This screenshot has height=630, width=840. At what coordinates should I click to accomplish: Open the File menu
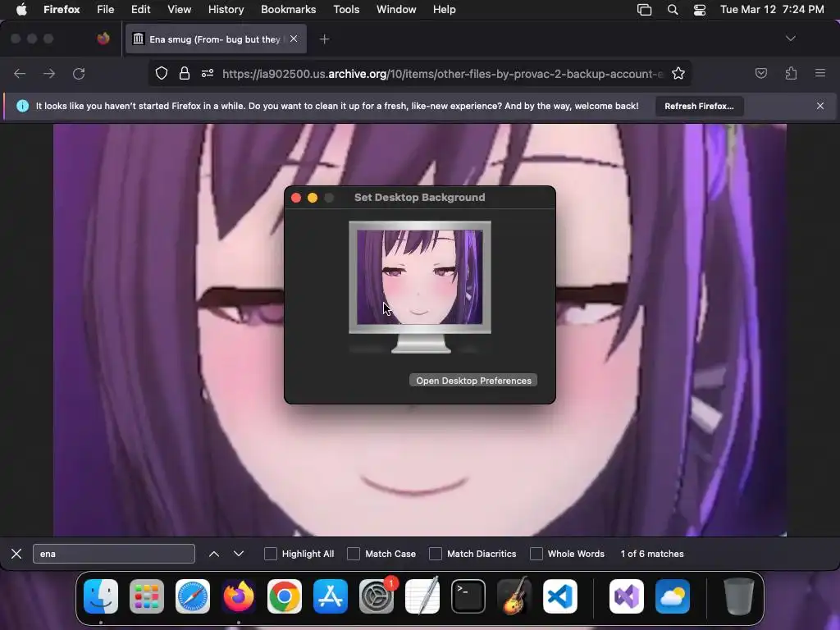click(106, 10)
